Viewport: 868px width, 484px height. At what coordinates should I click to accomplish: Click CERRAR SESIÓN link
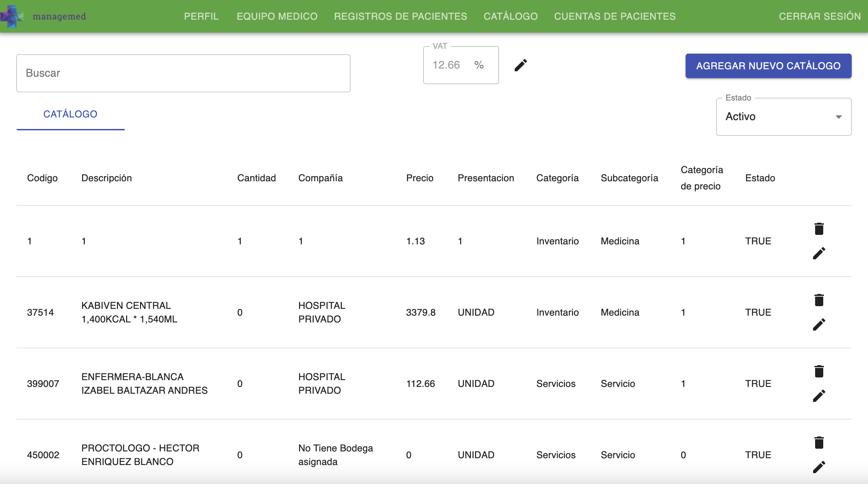820,16
